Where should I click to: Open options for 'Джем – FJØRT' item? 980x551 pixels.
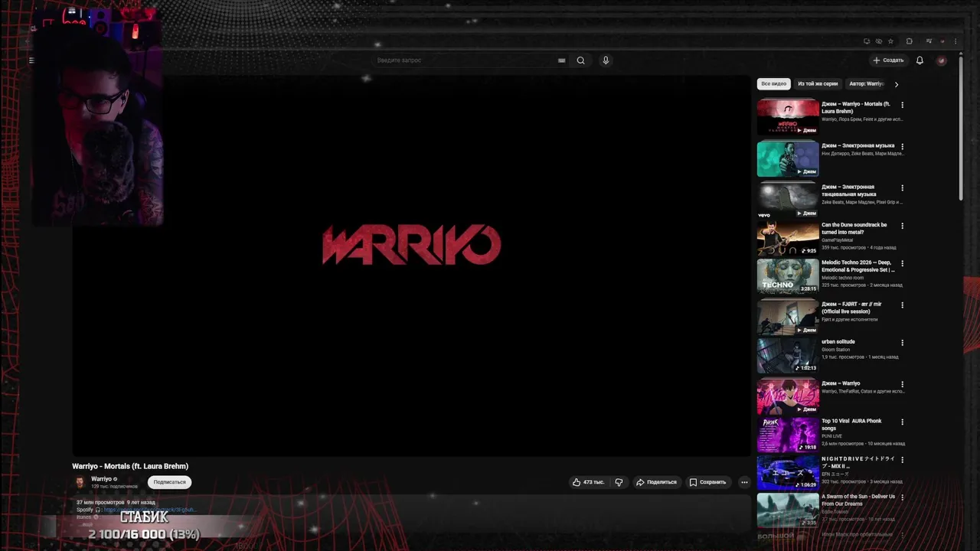pos(902,305)
